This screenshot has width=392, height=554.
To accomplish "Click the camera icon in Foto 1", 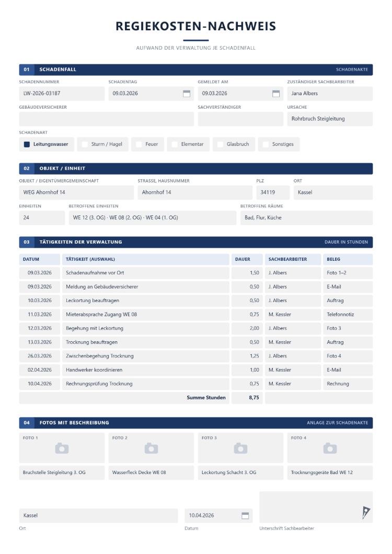I will coord(62,448).
